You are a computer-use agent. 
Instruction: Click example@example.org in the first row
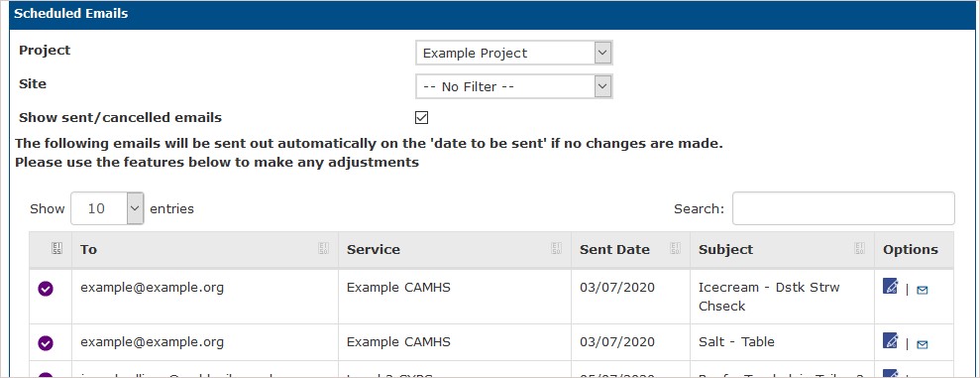(x=152, y=288)
